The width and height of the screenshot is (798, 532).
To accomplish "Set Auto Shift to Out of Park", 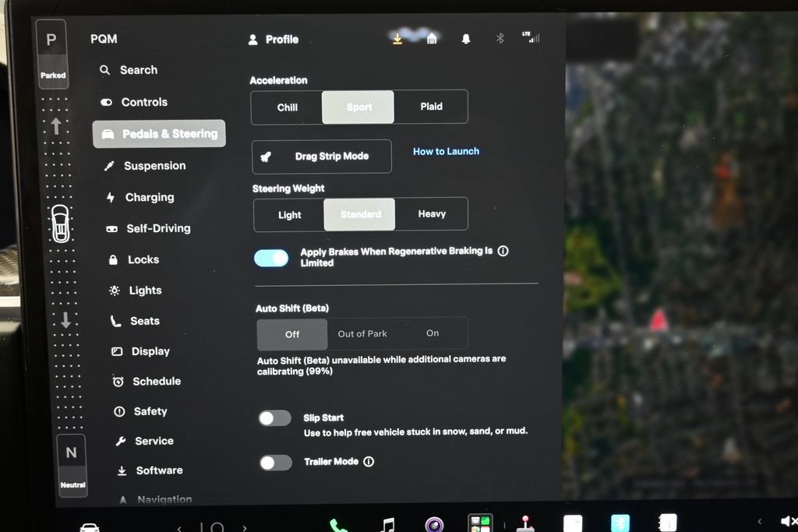I will pyautogui.click(x=362, y=333).
